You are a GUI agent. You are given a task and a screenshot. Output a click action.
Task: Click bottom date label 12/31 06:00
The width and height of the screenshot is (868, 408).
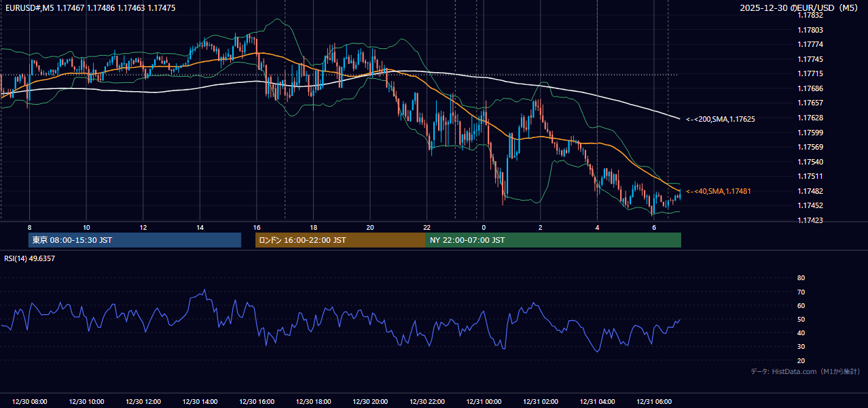(653, 402)
